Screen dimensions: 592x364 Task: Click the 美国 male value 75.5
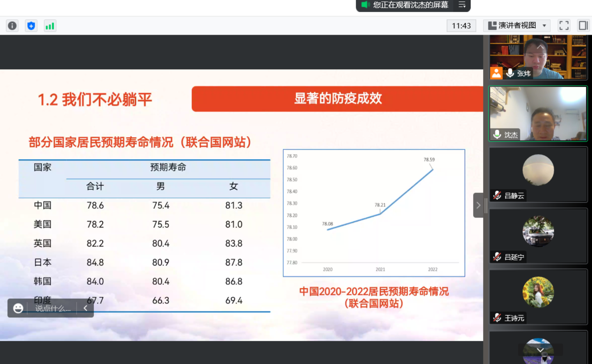pyautogui.click(x=161, y=225)
